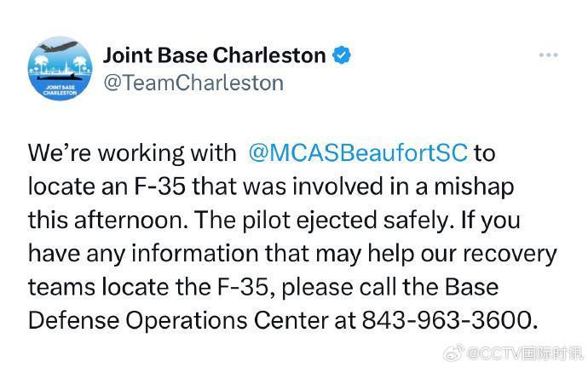The width and height of the screenshot is (588, 367).
Task: Open the Joint Base Charleston profile avatar
Action: [x=59, y=69]
